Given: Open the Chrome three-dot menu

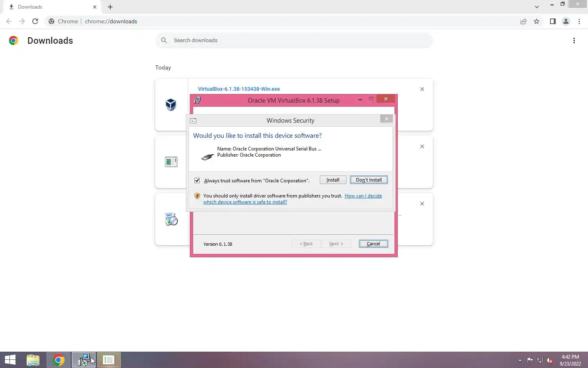Looking at the screenshot, I should (x=579, y=21).
